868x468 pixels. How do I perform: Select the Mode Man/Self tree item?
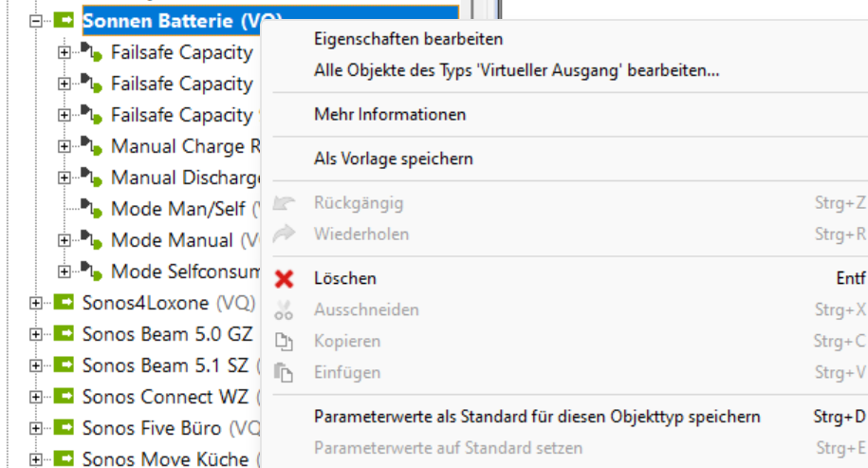click(177, 209)
